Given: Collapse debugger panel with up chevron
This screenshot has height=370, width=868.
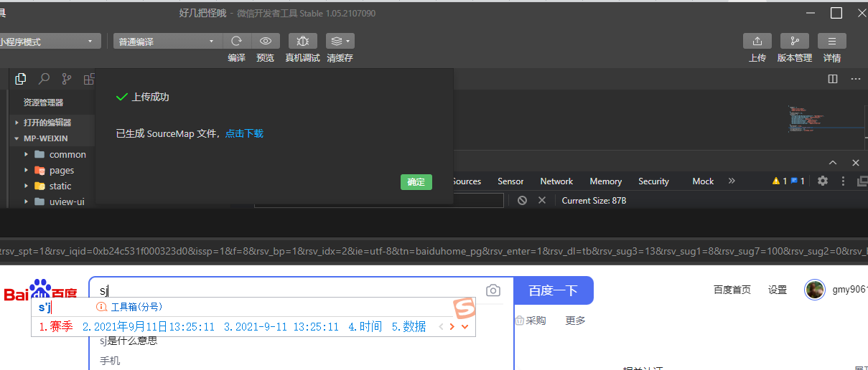Looking at the screenshot, I should click(833, 163).
